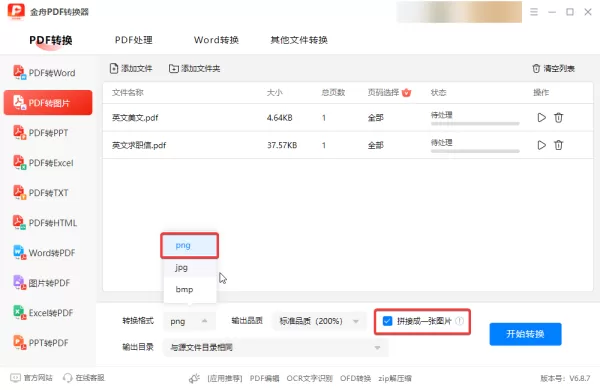This screenshot has width=600, height=390.
Task: Start converting 英文求职信.pdf with play icon
Action: point(541,145)
